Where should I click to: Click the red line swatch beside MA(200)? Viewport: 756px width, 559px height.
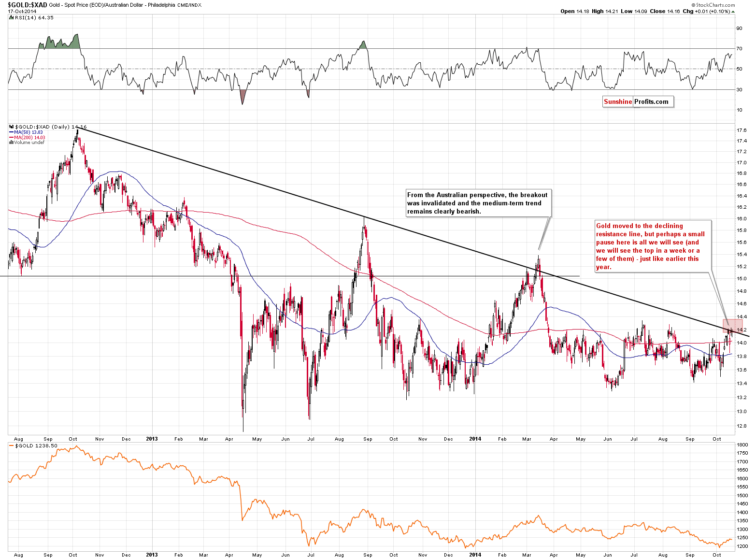coord(11,137)
